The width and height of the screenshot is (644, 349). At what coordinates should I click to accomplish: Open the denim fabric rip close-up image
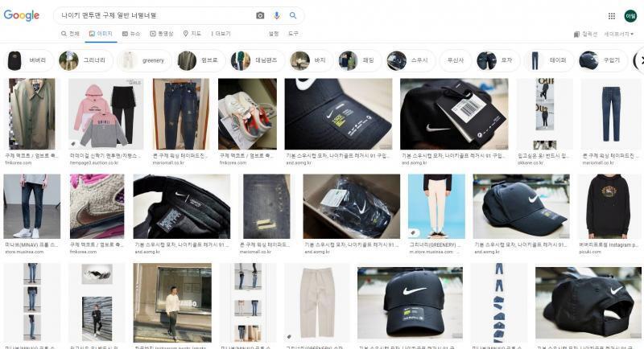pyautogui.click(x=266, y=207)
